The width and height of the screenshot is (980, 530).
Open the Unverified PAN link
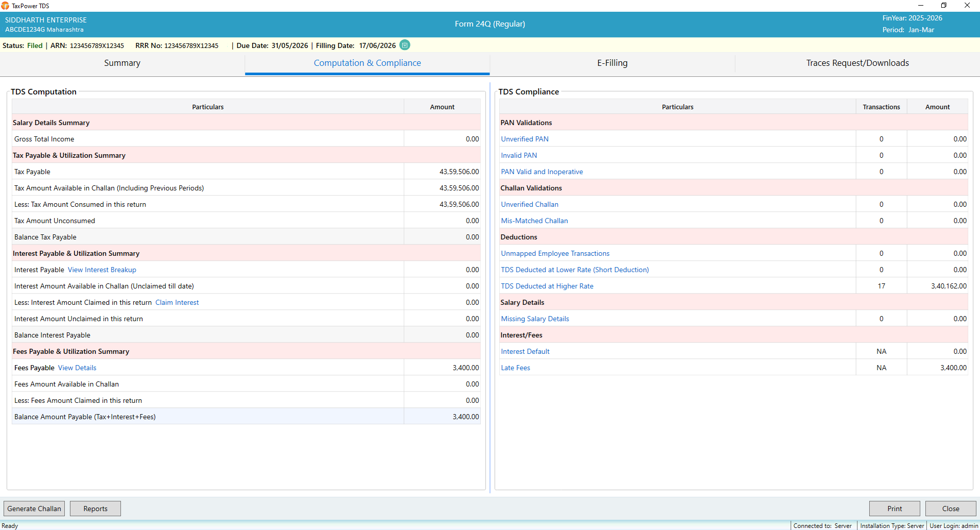[525, 139]
